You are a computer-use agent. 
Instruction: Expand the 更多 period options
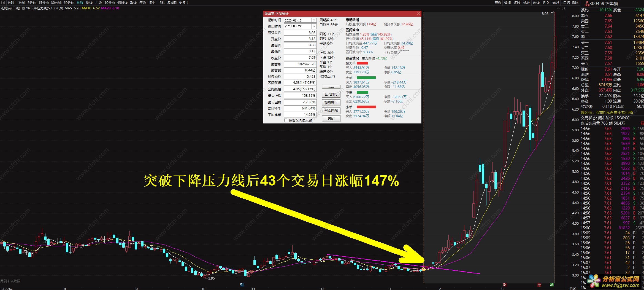pyautogui.click(x=183, y=2)
